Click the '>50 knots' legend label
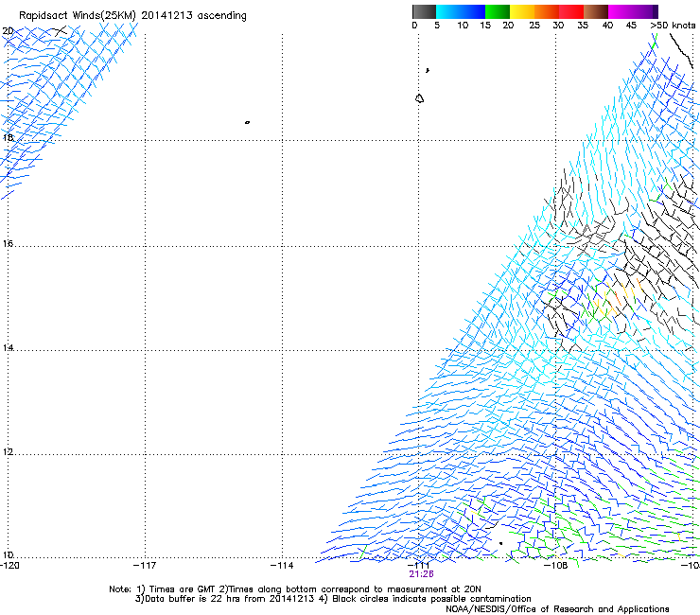The width and height of the screenshot is (700, 615). click(673, 26)
